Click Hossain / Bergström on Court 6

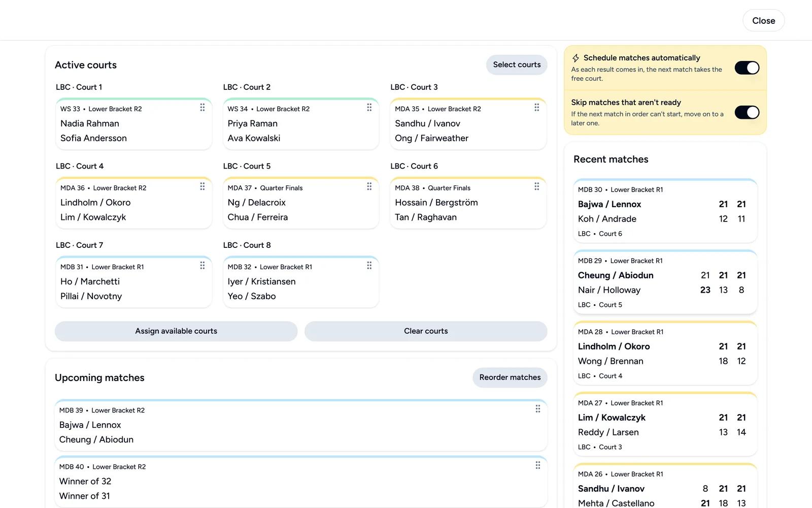point(436,202)
